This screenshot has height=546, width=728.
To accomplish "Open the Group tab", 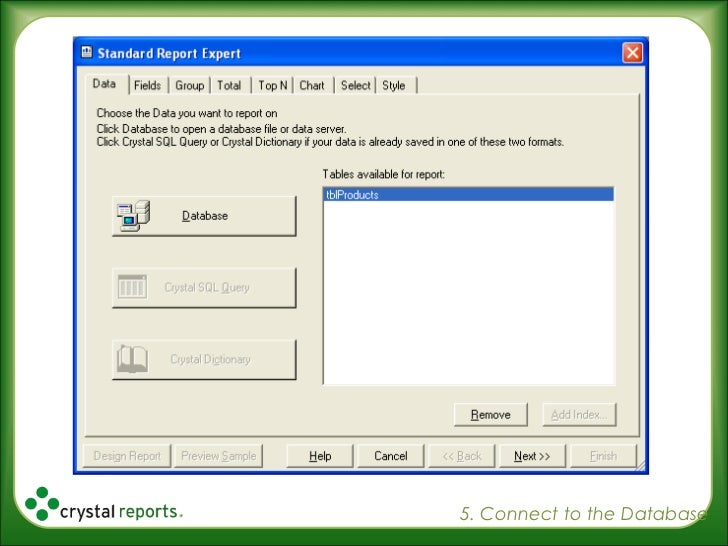I will 189,85.
